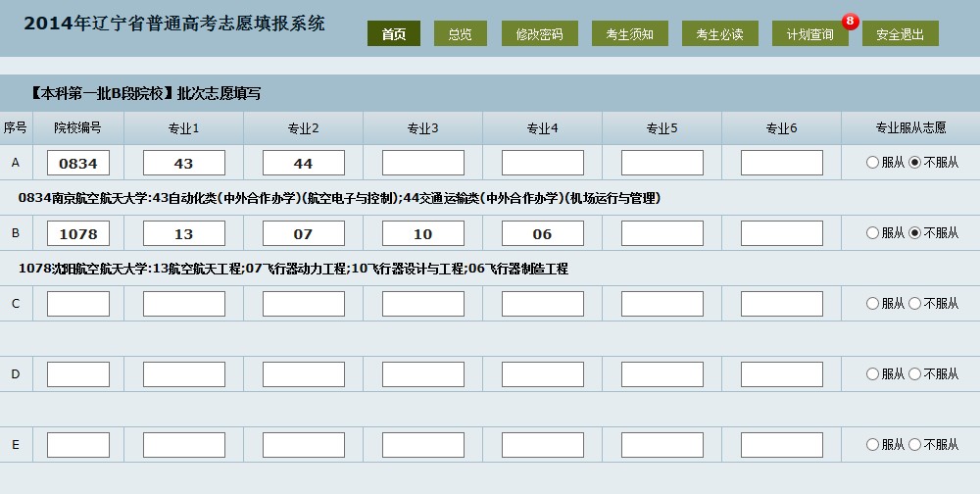Select 服从 radio button in row E
980x494 pixels.
[x=872, y=445]
